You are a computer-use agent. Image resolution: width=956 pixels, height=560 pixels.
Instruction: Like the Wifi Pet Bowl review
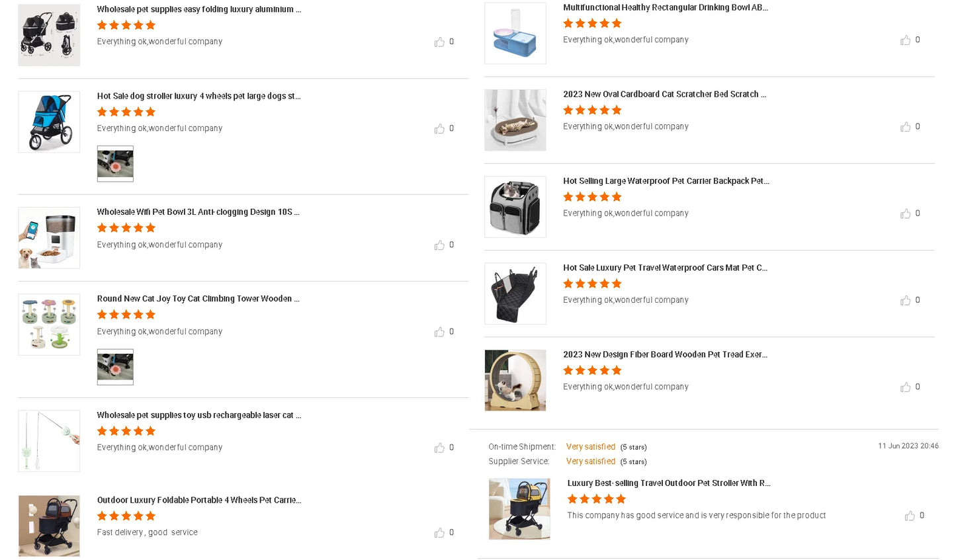click(439, 245)
